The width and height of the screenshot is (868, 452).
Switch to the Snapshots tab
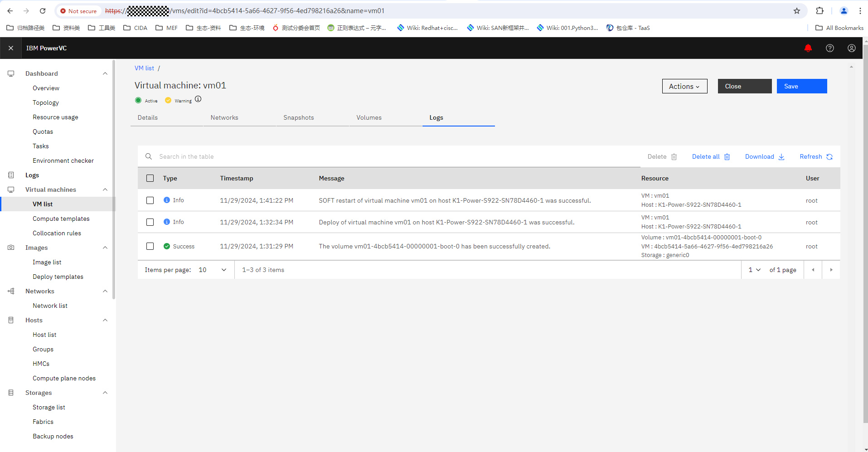coord(313,117)
